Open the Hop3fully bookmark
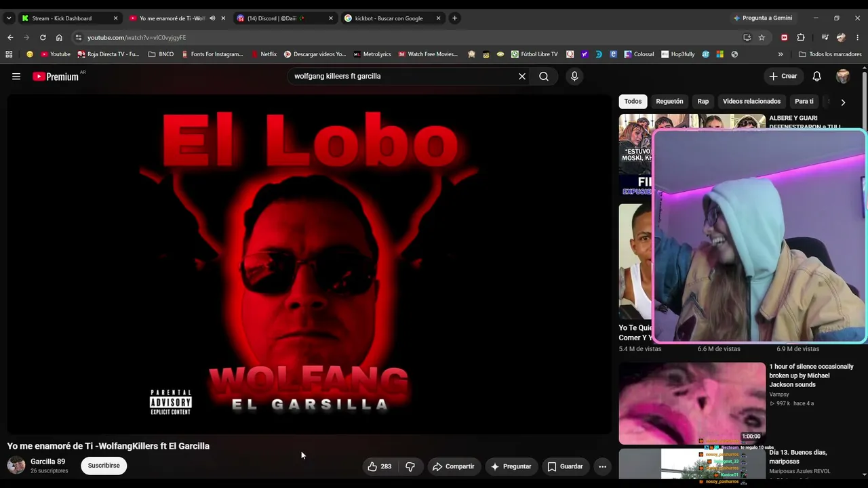Image resolution: width=868 pixels, height=488 pixels. click(678, 54)
